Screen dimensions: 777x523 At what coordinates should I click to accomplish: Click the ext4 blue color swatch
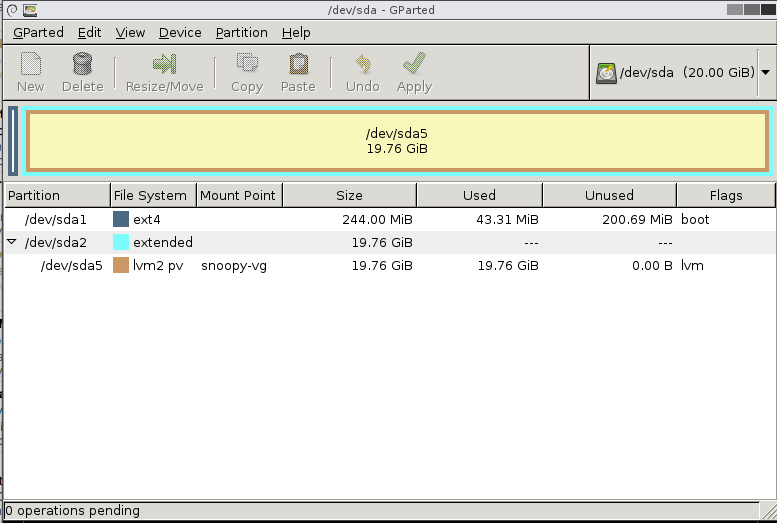121,219
